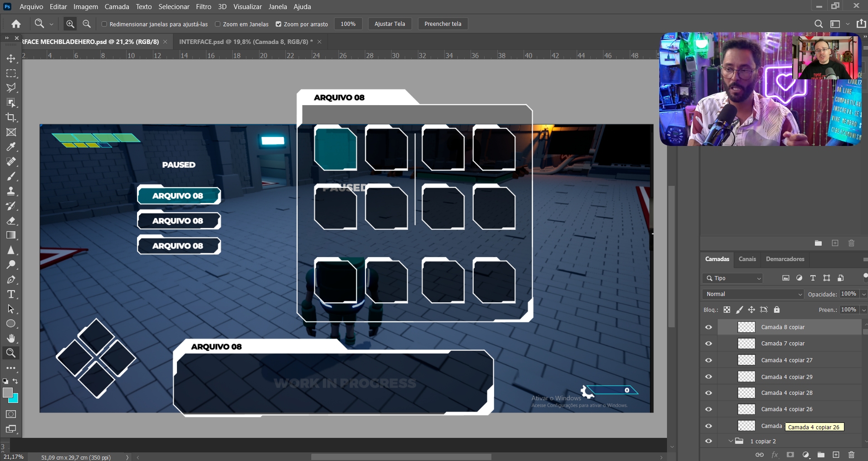Select the Crop tool

click(x=11, y=117)
